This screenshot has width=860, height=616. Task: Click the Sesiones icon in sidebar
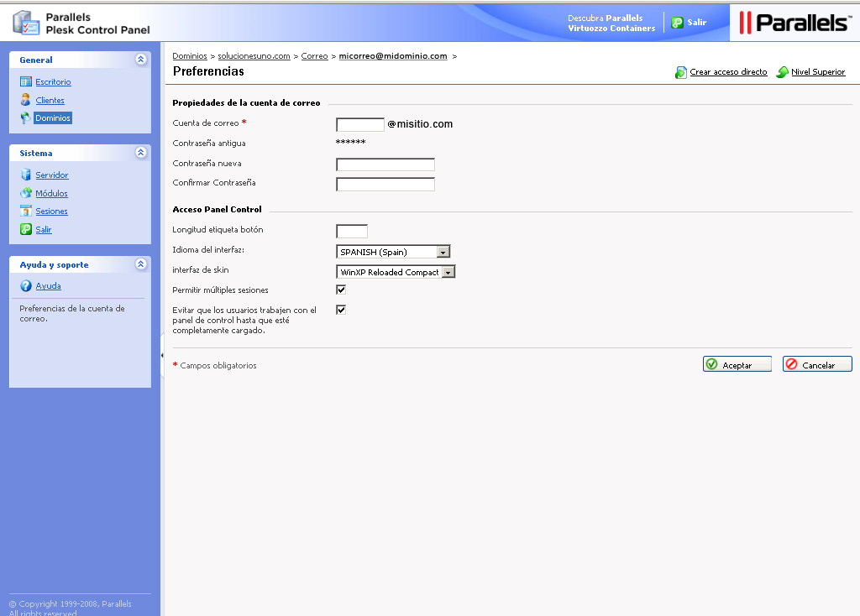click(x=26, y=211)
